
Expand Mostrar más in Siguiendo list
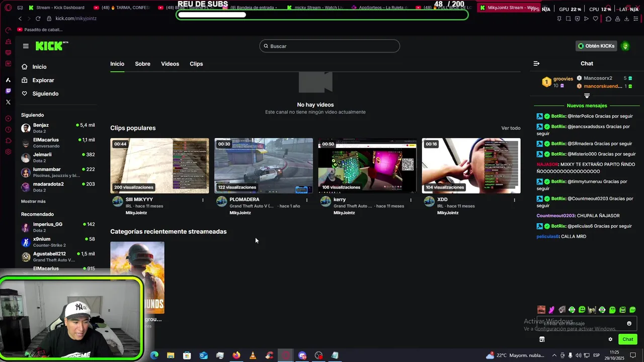tap(33, 201)
